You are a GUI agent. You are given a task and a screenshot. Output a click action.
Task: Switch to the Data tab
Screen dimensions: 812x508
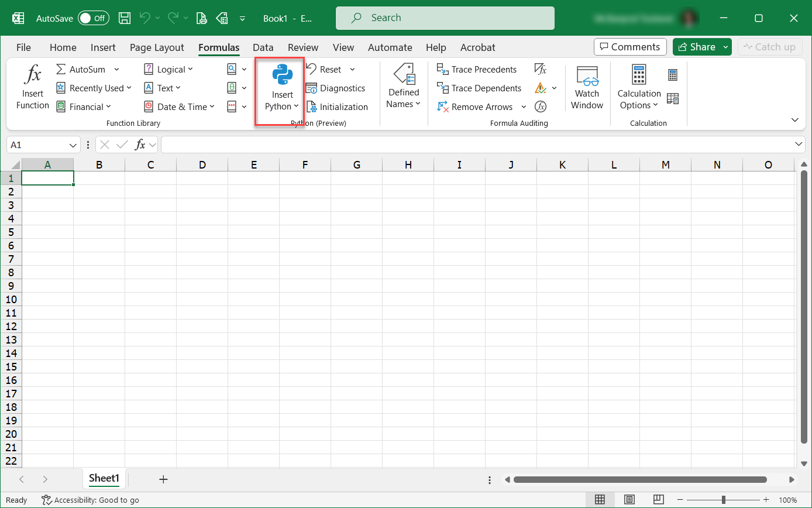point(263,47)
